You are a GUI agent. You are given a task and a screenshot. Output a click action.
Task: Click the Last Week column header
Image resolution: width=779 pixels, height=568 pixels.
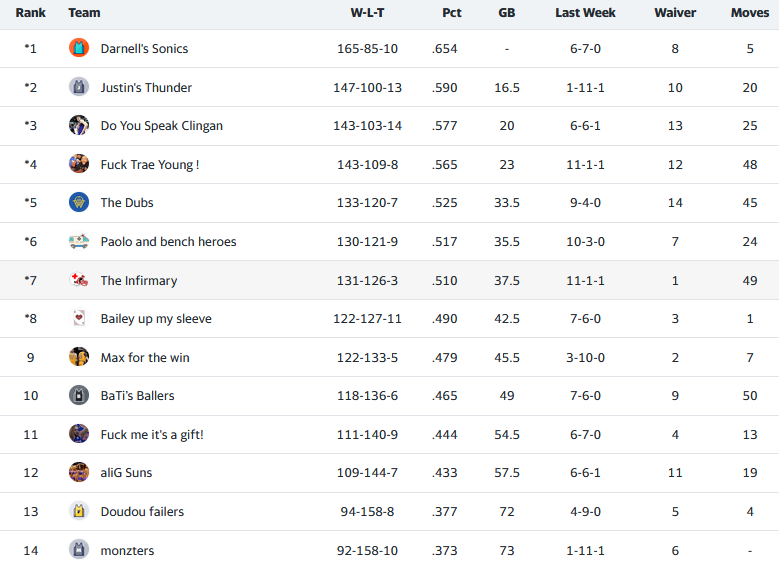pos(585,13)
